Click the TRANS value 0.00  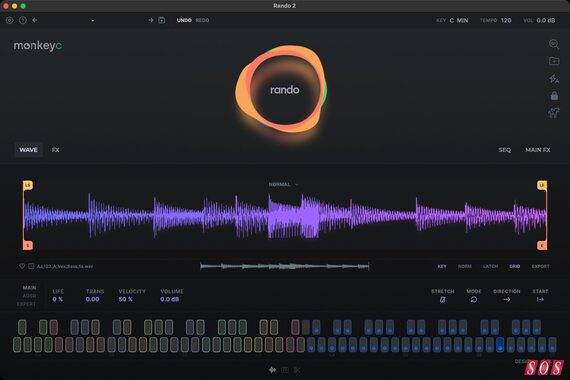(92, 299)
